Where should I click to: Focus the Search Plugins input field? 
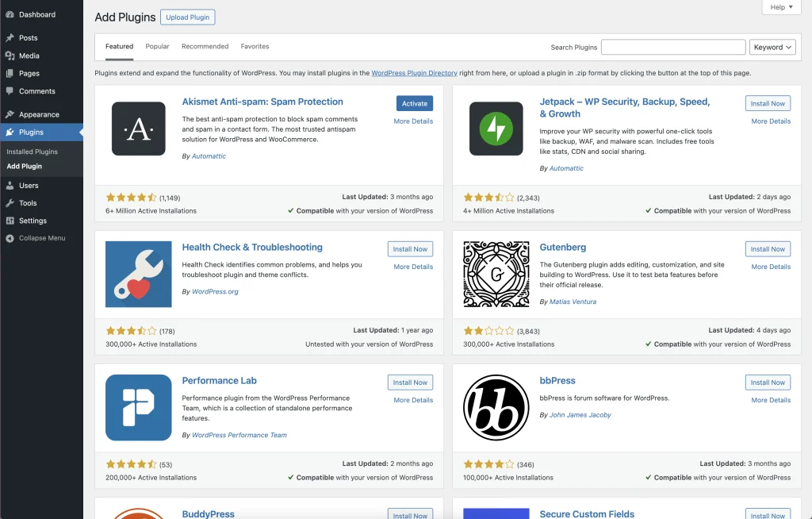(673, 47)
